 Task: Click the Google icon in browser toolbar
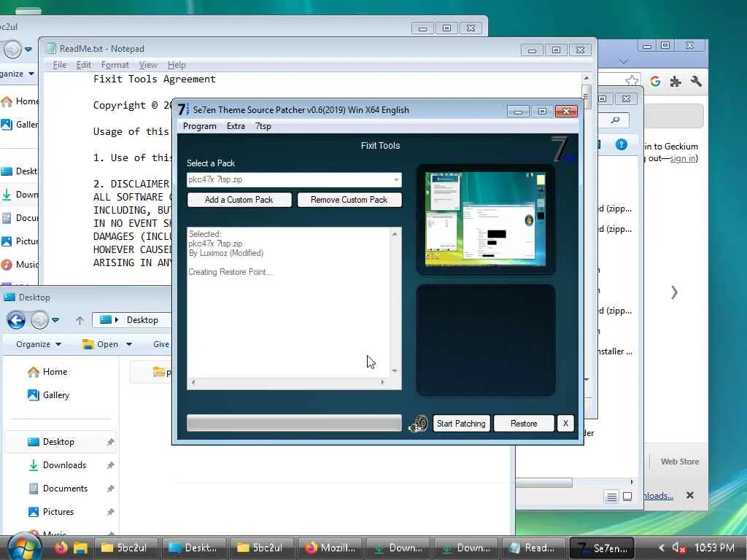coord(655,82)
